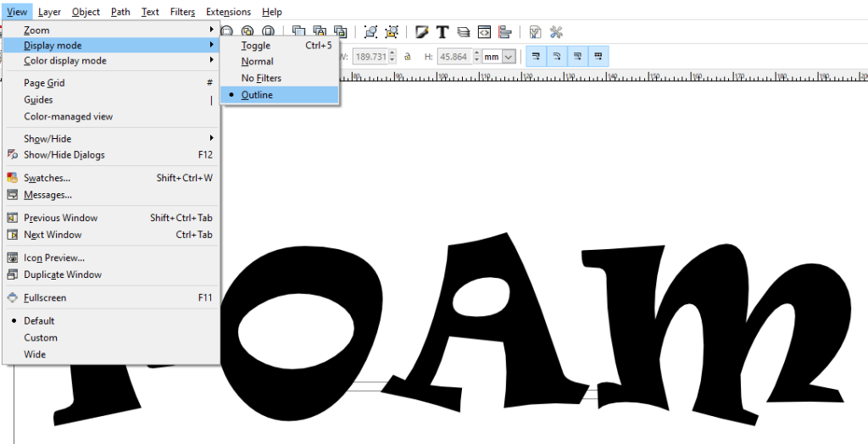The image size is (868, 444).
Task: Click the Show/Hide Dialogs menu icon
Action: pyautogui.click(x=12, y=155)
